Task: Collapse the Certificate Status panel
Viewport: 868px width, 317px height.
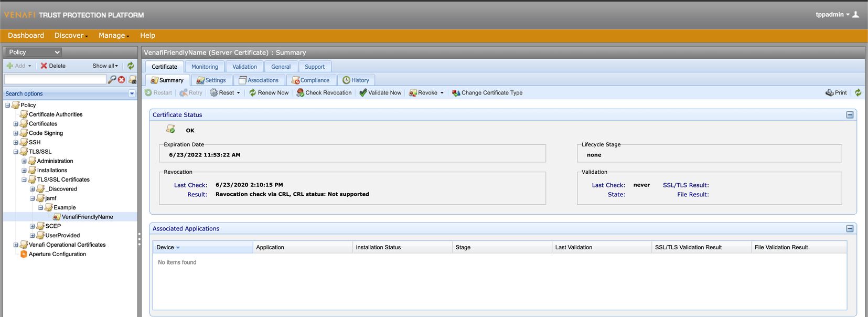Action: 850,115
